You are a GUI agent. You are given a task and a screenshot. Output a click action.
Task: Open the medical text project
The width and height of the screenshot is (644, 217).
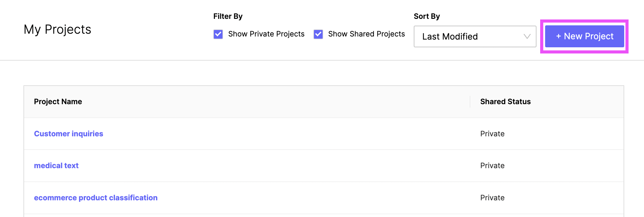click(x=56, y=166)
